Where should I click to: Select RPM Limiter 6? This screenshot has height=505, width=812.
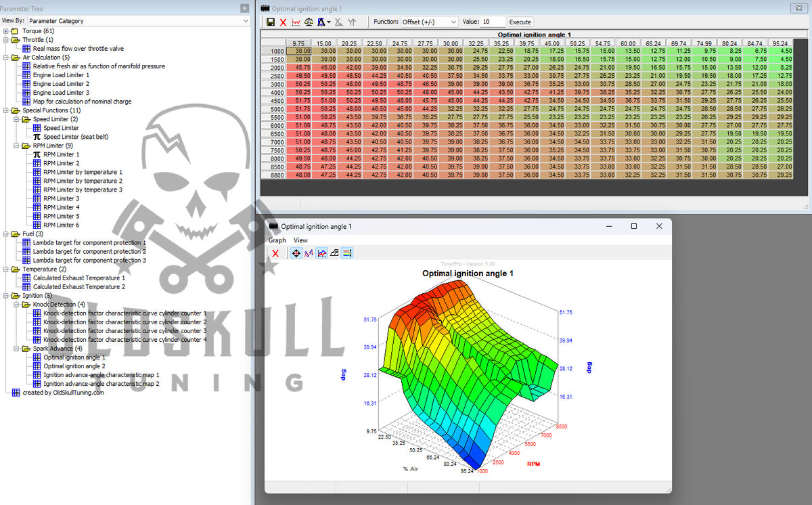pos(61,225)
